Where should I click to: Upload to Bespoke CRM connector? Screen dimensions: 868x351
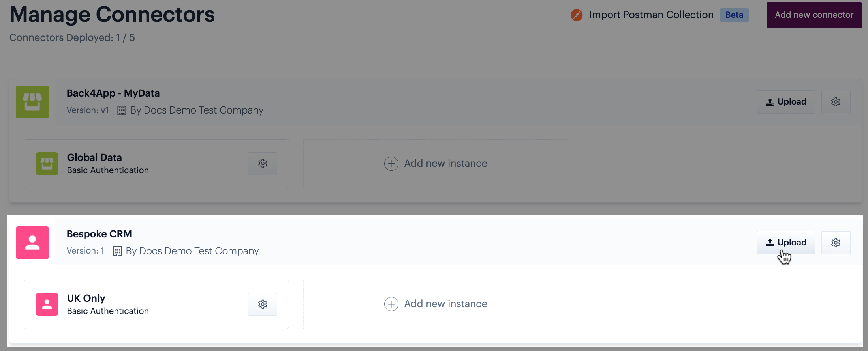786,243
